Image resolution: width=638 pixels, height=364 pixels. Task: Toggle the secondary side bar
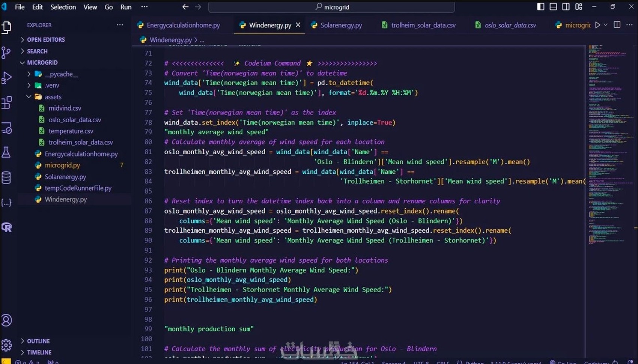pos(566,6)
